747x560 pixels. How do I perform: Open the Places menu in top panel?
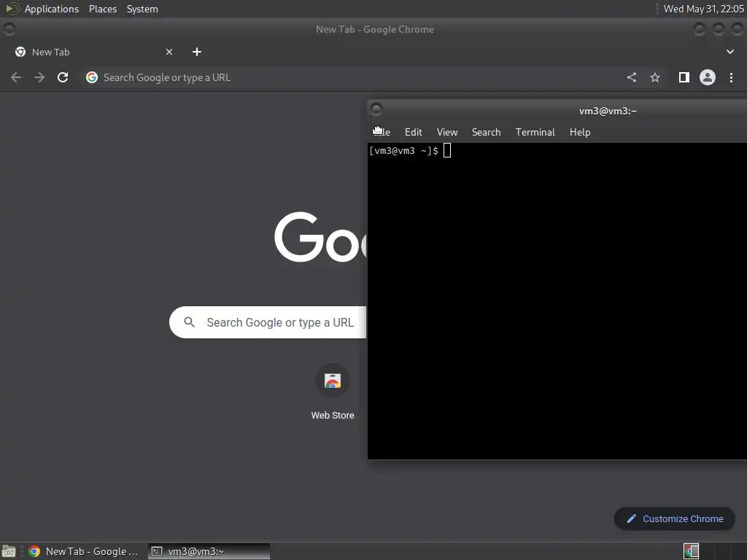tap(103, 9)
